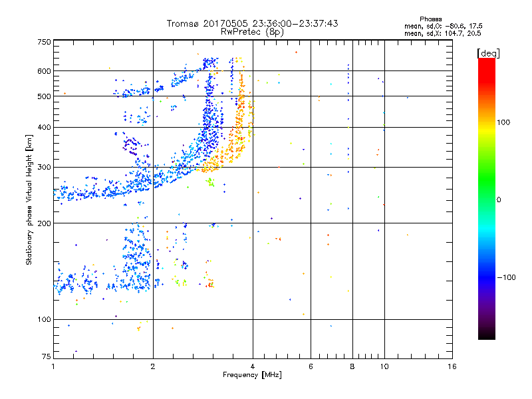This screenshot has height=399, width=532.
Task: Click the y-axis tick label 750
Action: pos(44,42)
